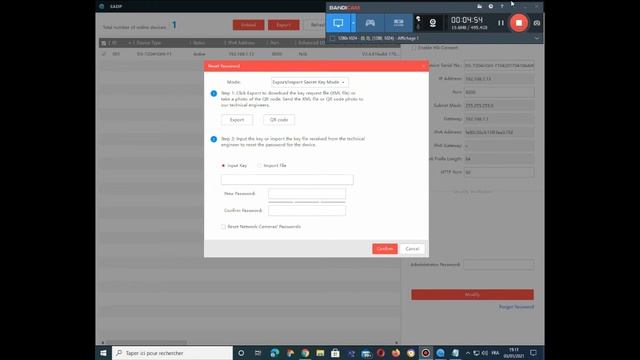Click horizontal scrollbar of SADP device list
This screenshot has width=640, height=360.
point(147,342)
